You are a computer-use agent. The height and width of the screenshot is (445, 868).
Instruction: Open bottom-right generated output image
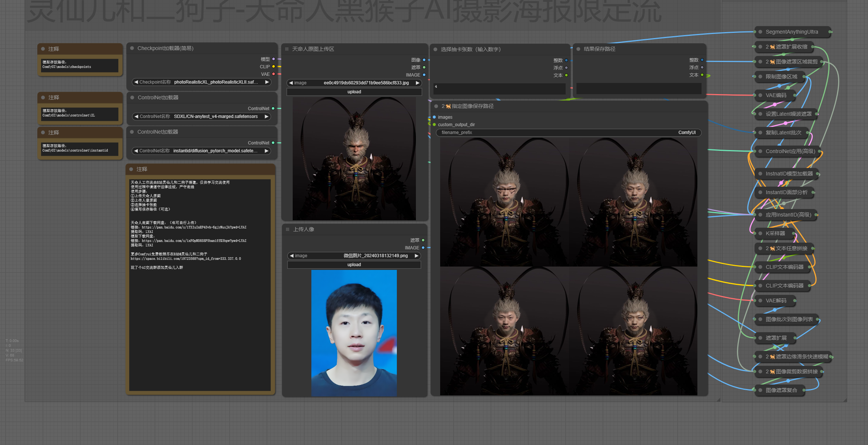pyautogui.click(x=633, y=331)
